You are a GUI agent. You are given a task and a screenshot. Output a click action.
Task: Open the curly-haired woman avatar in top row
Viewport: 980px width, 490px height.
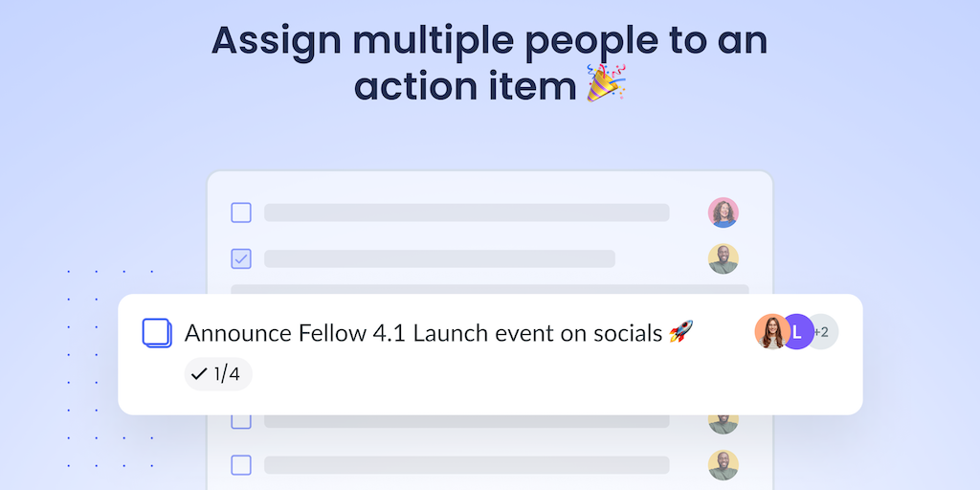(x=724, y=212)
